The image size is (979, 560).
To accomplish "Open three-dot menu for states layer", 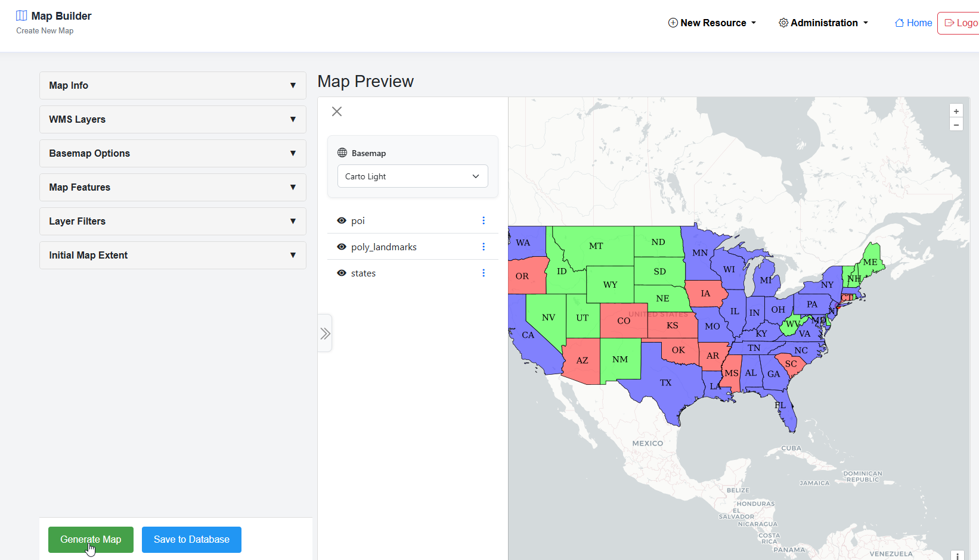I will coord(483,273).
